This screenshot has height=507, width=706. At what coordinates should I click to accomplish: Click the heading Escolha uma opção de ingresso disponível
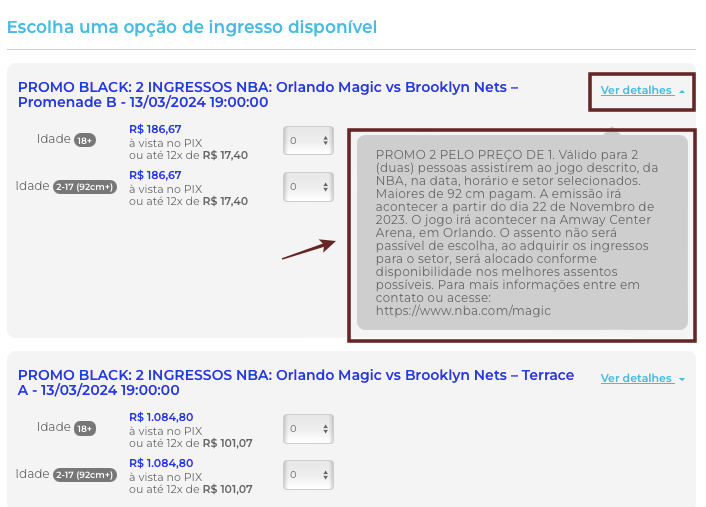[192, 27]
